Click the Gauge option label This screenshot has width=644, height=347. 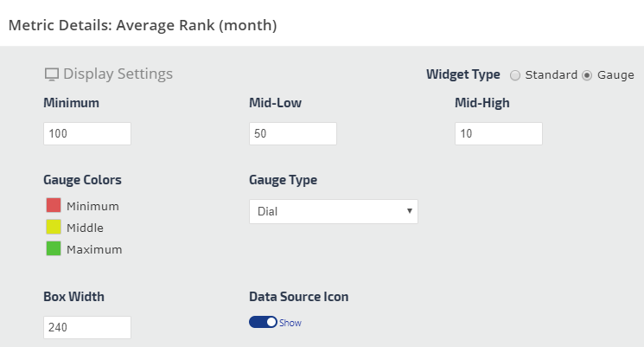pos(615,75)
